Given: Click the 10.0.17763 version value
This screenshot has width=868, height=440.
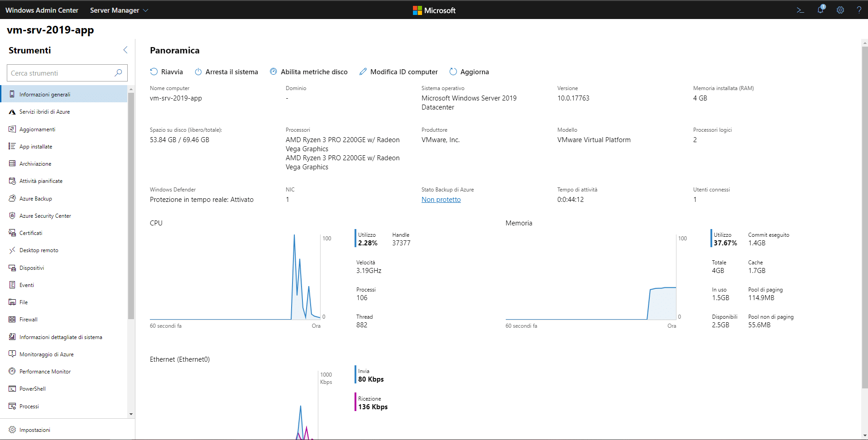Looking at the screenshot, I should click(x=573, y=98).
